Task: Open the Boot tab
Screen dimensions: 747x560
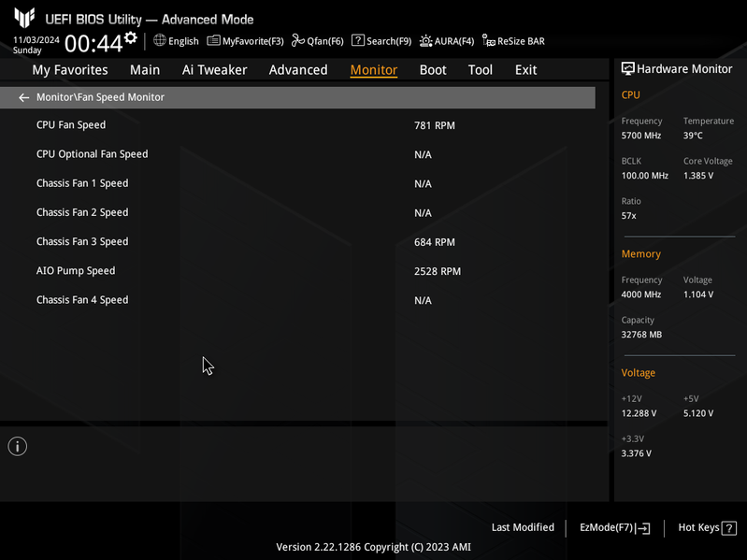Action: pos(433,70)
